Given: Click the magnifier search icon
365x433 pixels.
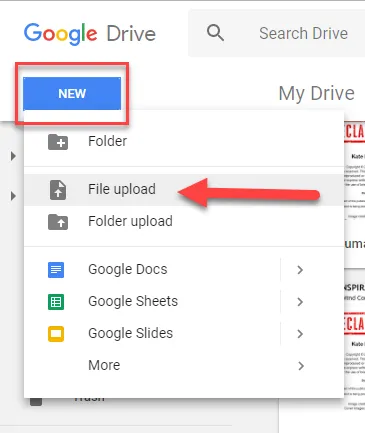Looking at the screenshot, I should 215,33.
